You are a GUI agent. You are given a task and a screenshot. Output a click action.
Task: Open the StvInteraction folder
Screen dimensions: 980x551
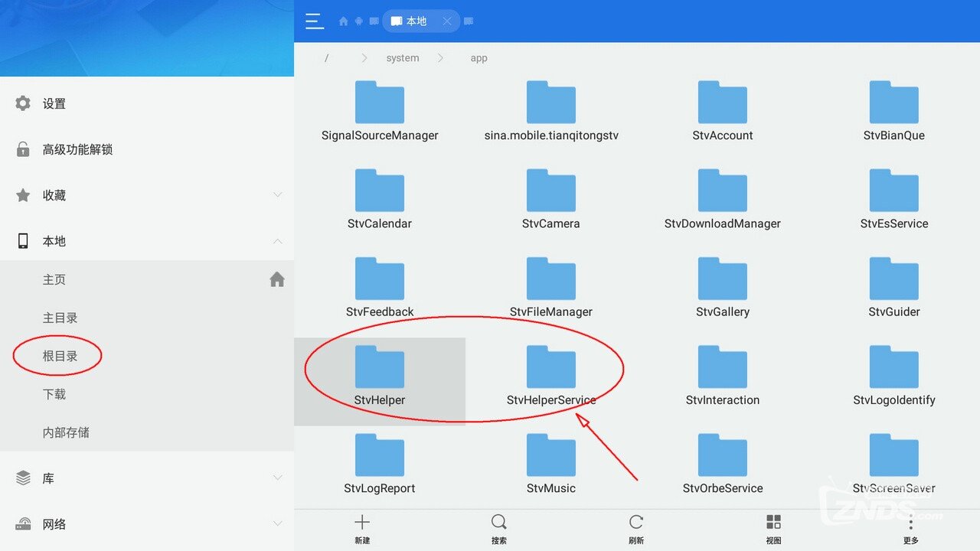pyautogui.click(x=723, y=375)
